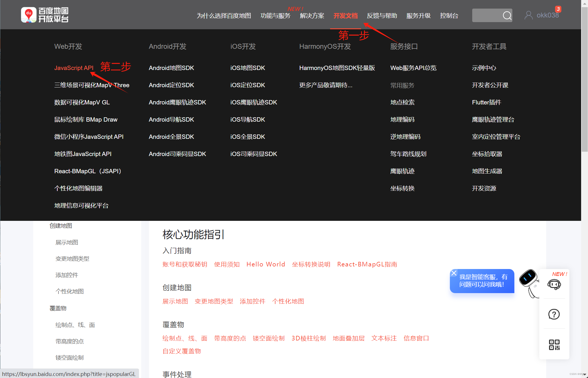The image size is (588, 378).
Task: Select 个性化地图 in the sidebar
Action: click(x=69, y=291)
